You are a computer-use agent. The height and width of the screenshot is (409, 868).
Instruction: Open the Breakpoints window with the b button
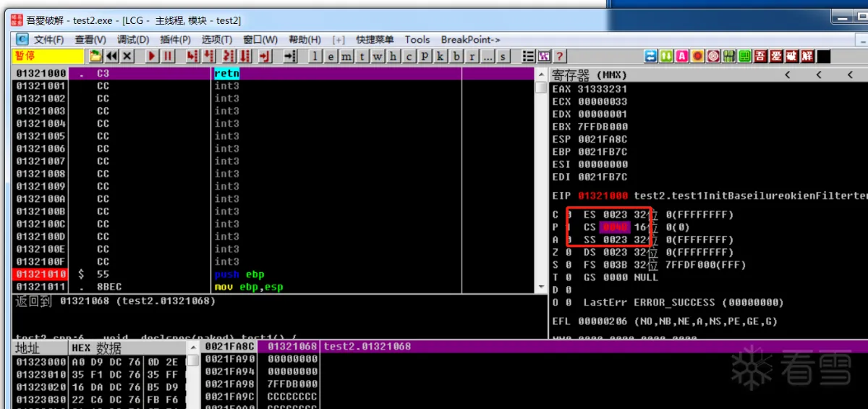[x=456, y=56]
